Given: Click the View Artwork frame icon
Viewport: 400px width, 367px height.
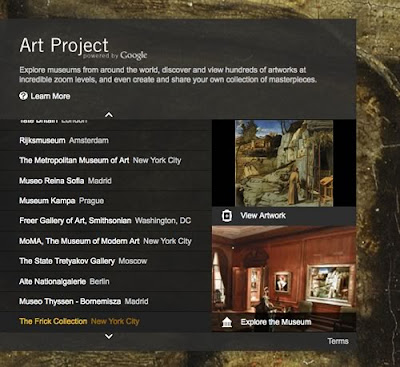Looking at the screenshot, I should coord(227,216).
